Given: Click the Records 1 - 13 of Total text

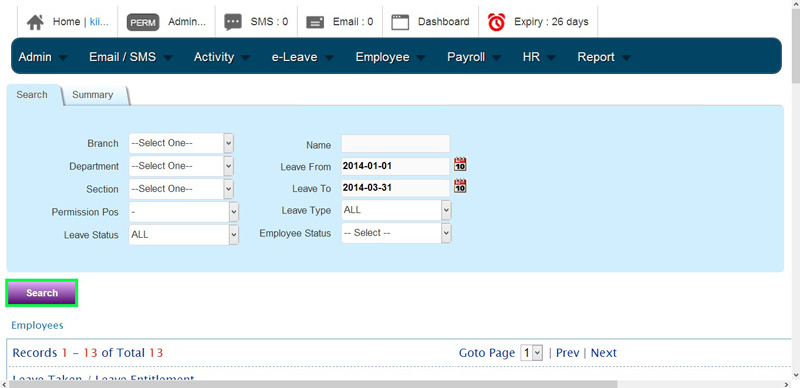Looking at the screenshot, I should tap(88, 353).
